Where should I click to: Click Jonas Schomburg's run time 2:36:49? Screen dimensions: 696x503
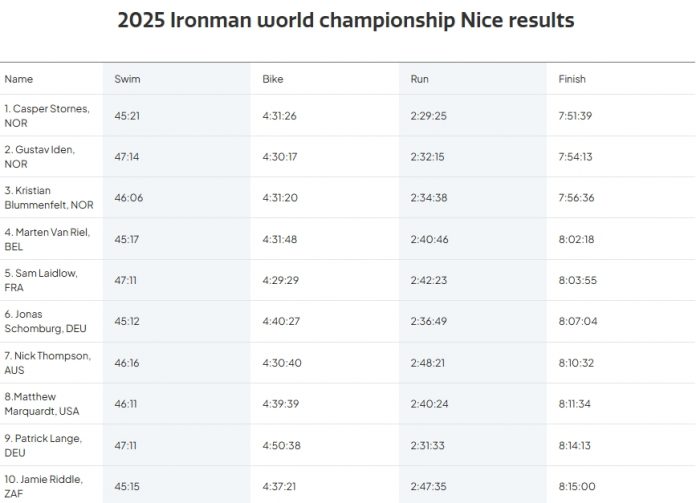428,321
